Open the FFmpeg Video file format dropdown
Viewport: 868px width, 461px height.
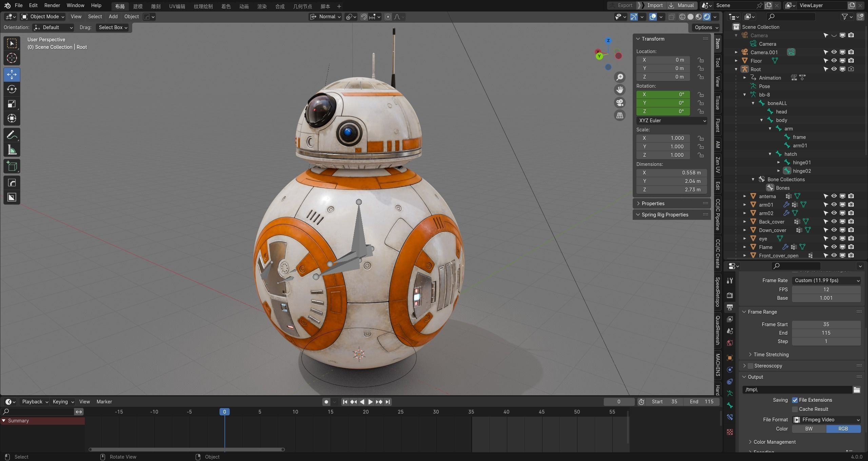tap(826, 420)
